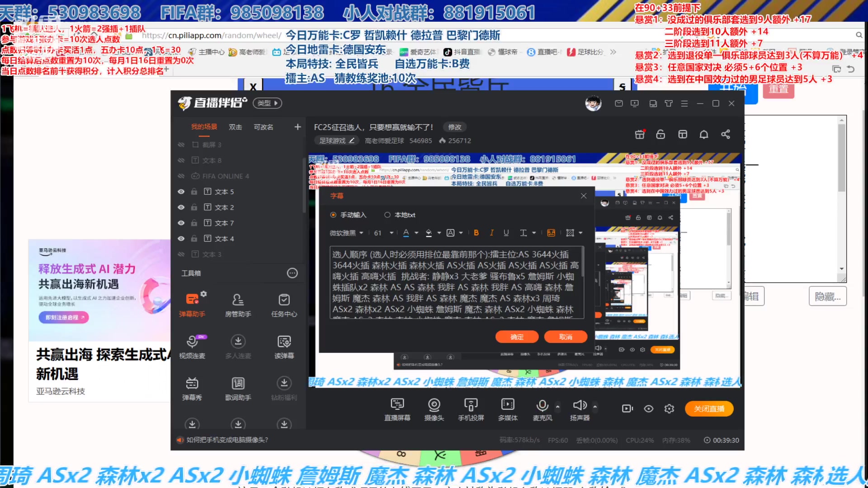This screenshot has height=488, width=868.
Task: Toggle bold text formatting
Action: click(476, 233)
